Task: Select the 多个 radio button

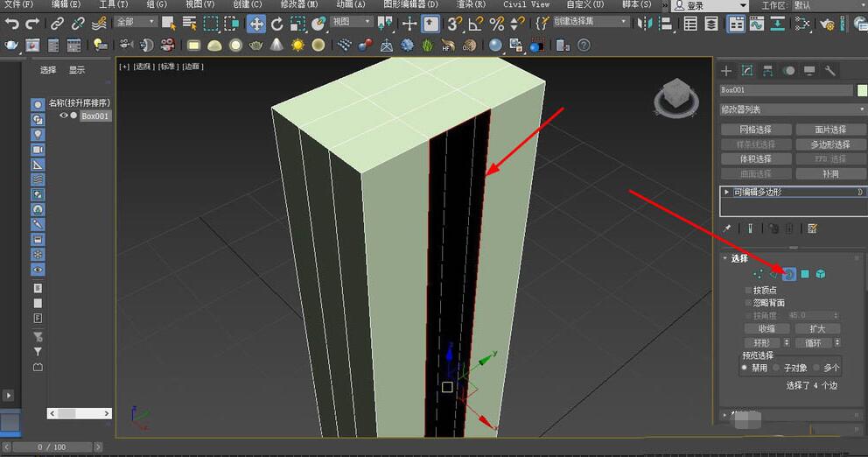Action: point(816,367)
